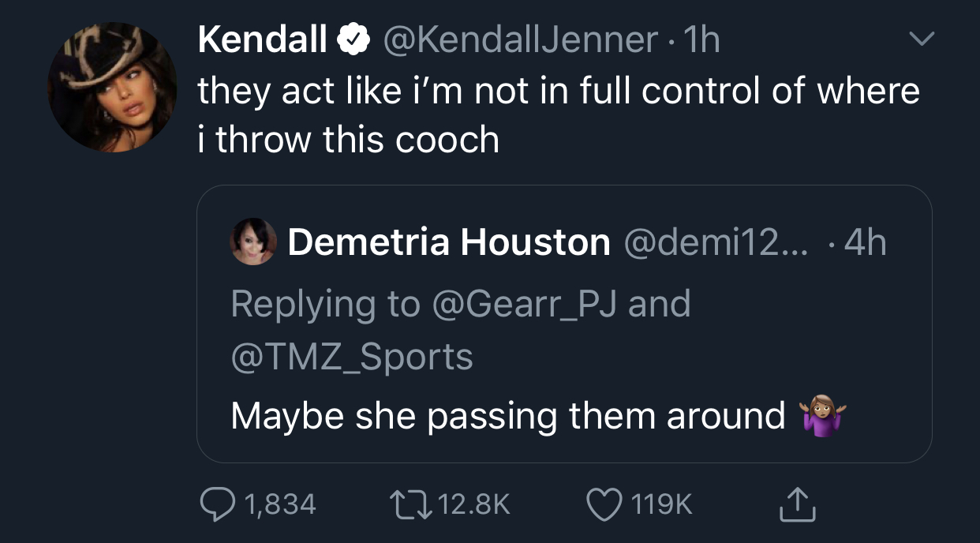Open the tweet options chevron menu
This screenshot has width=980, height=543.
[x=921, y=38]
